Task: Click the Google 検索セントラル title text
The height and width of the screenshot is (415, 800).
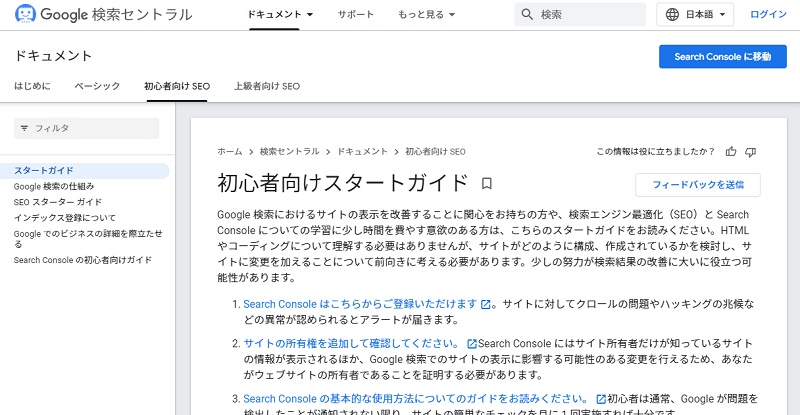Action: (x=116, y=14)
